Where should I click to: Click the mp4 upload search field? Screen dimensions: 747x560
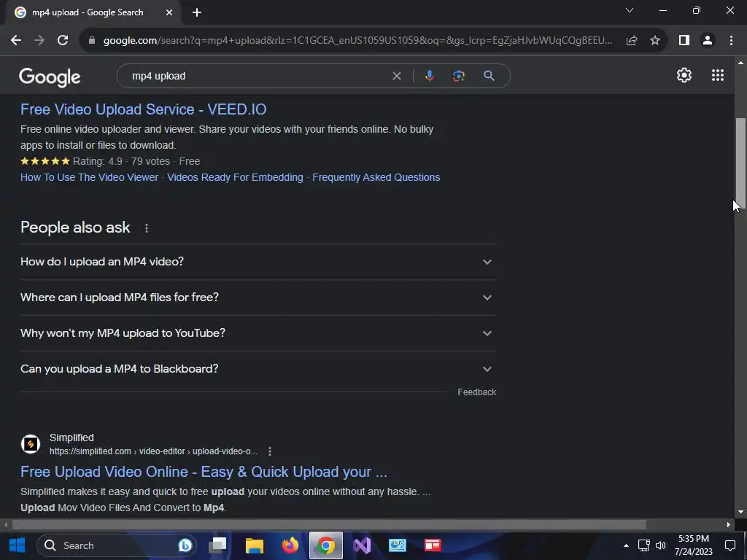coord(258,76)
